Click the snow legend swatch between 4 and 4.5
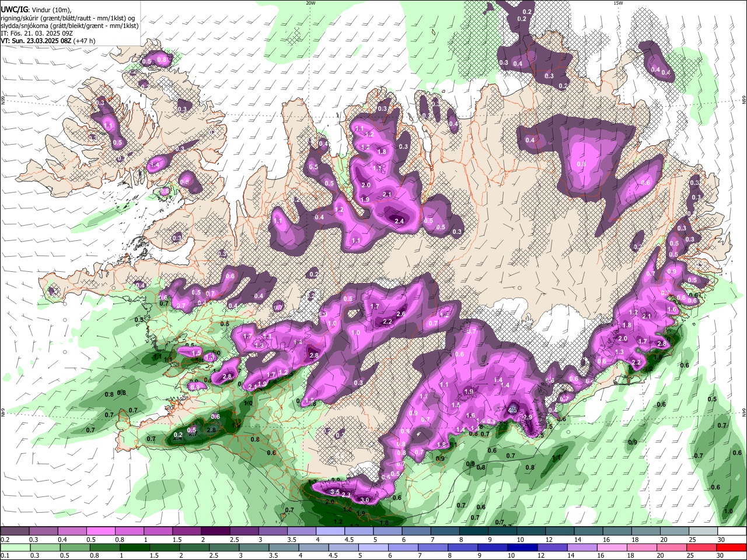Screen dimensions: 747x560 pyautogui.click(x=330, y=531)
